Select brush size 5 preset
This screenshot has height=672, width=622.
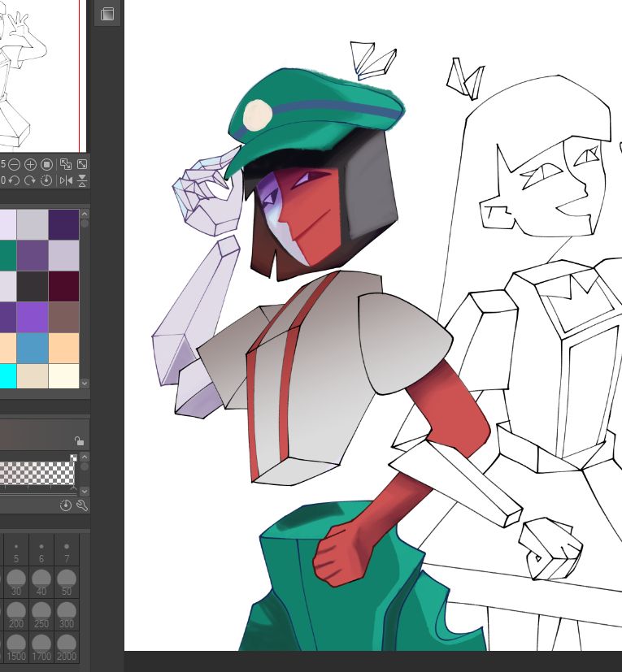pos(16,550)
